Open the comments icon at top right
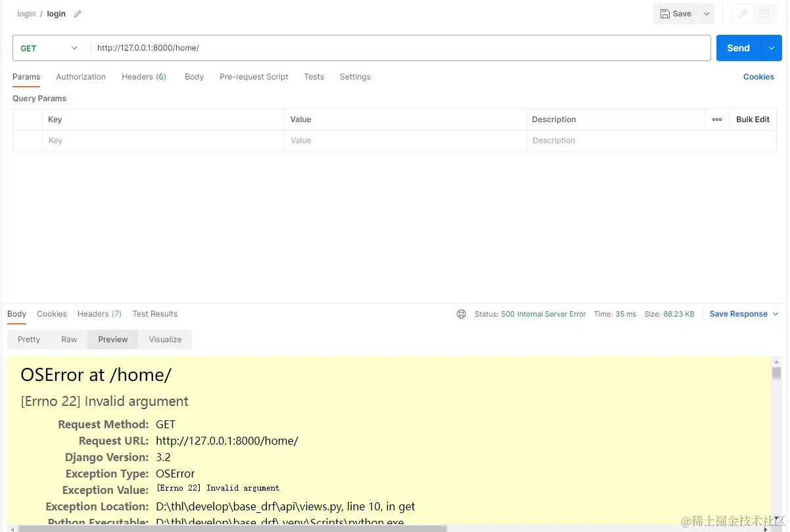 pyautogui.click(x=764, y=14)
